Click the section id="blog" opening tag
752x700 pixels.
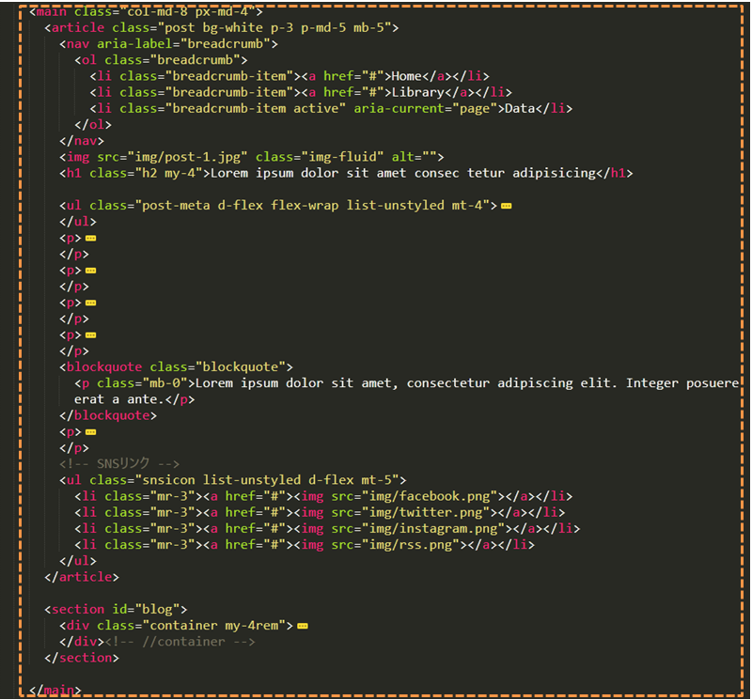click(x=116, y=610)
